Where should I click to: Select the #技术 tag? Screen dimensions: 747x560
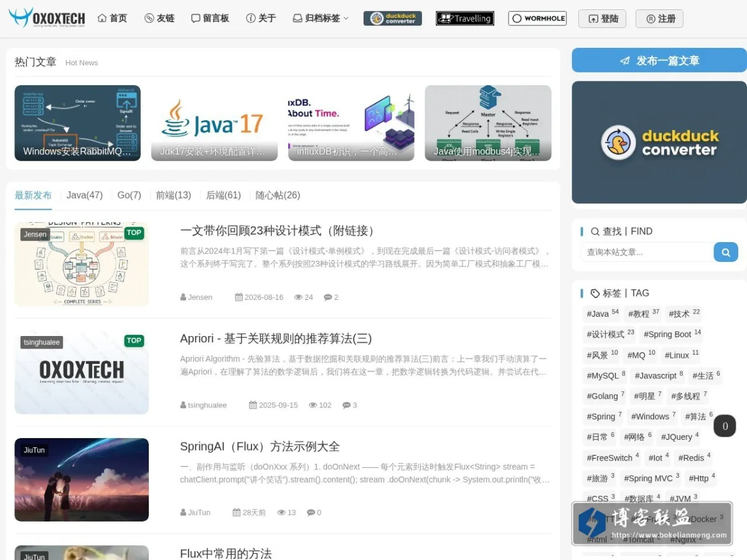pos(684,314)
